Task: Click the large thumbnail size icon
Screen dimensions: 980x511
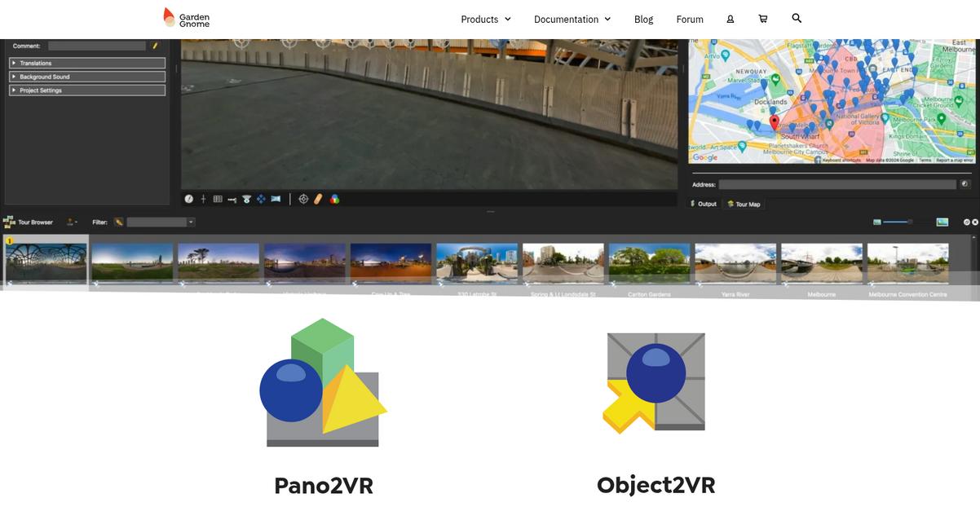Action: [942, 222]
